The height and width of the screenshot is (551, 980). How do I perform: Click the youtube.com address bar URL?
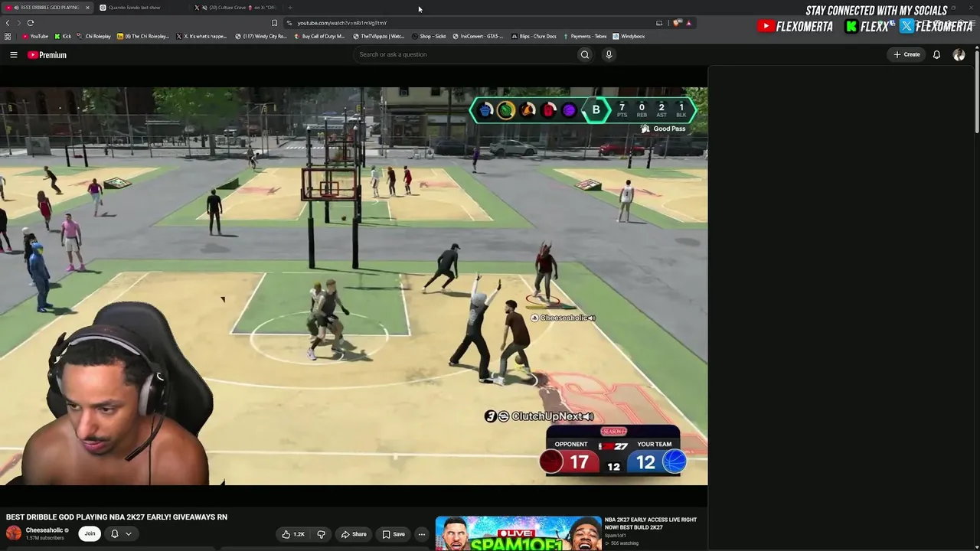coord(342,23)
